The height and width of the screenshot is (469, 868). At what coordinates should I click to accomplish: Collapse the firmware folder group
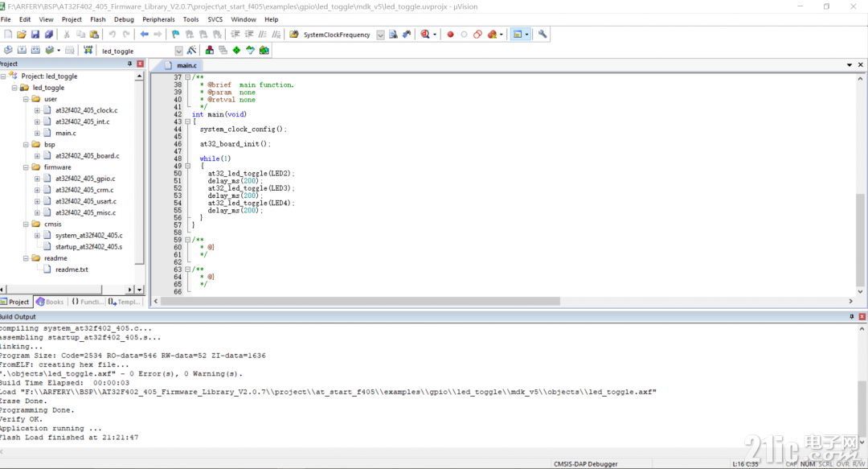tap(26, 167)
